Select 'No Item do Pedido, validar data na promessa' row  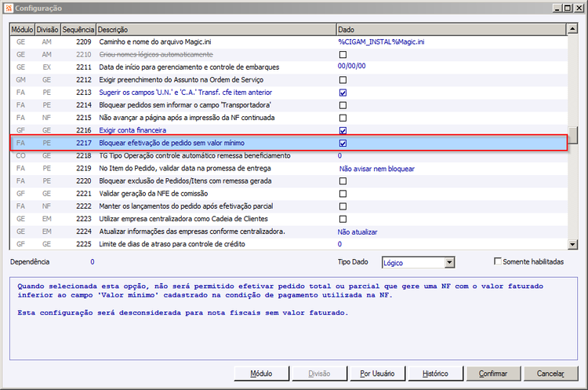tap(289, 169)
